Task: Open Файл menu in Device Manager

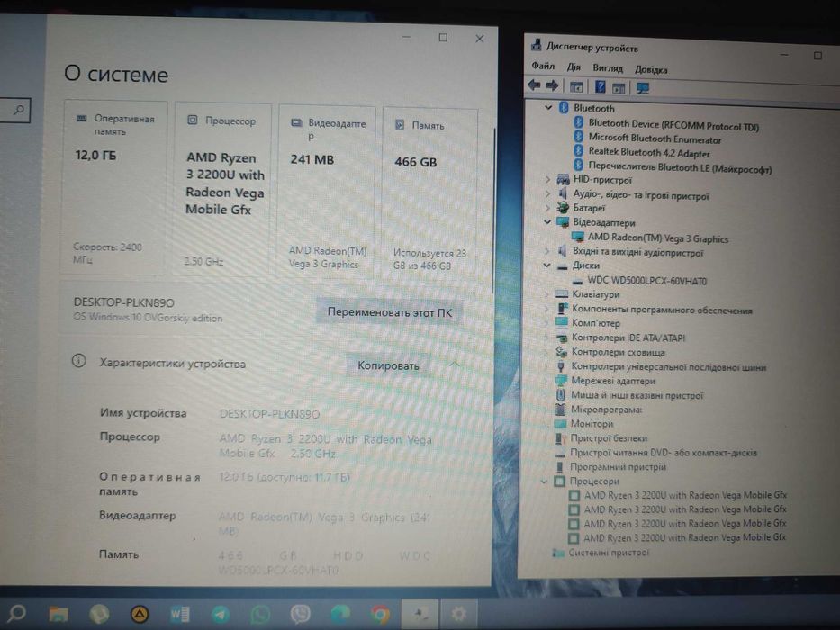Action: [x=543, y=66]
